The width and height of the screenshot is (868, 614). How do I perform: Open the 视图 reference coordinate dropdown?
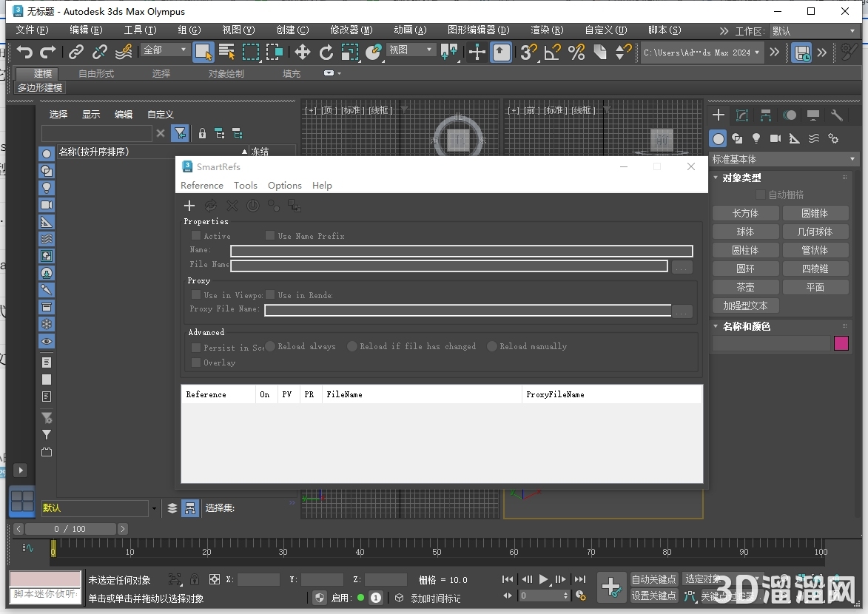click(410, 50)
